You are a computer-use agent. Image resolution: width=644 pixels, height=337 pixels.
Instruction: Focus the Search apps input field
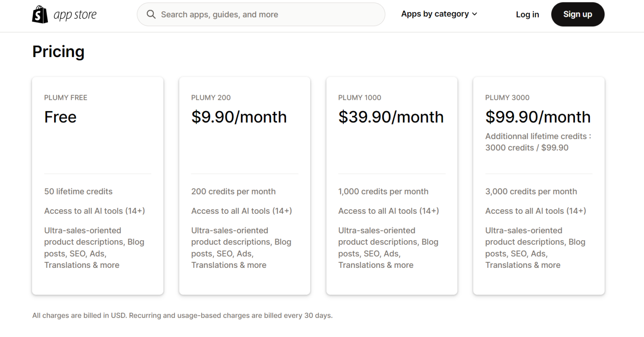coord(268,15)
